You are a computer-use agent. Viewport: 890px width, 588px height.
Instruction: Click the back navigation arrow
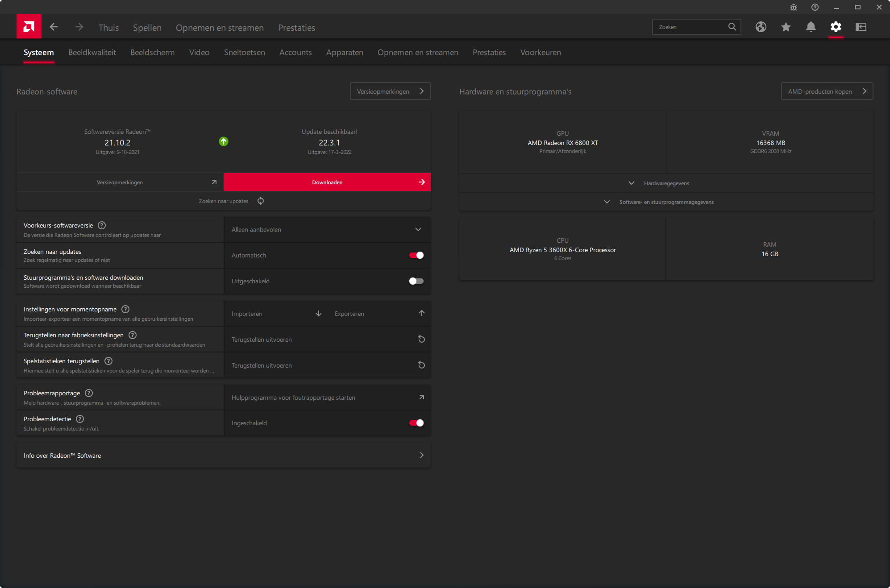pyautogui.click(x=54, y=27)
